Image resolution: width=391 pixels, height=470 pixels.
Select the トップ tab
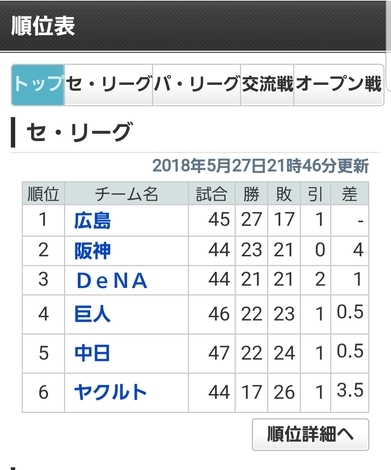point(38,85)
